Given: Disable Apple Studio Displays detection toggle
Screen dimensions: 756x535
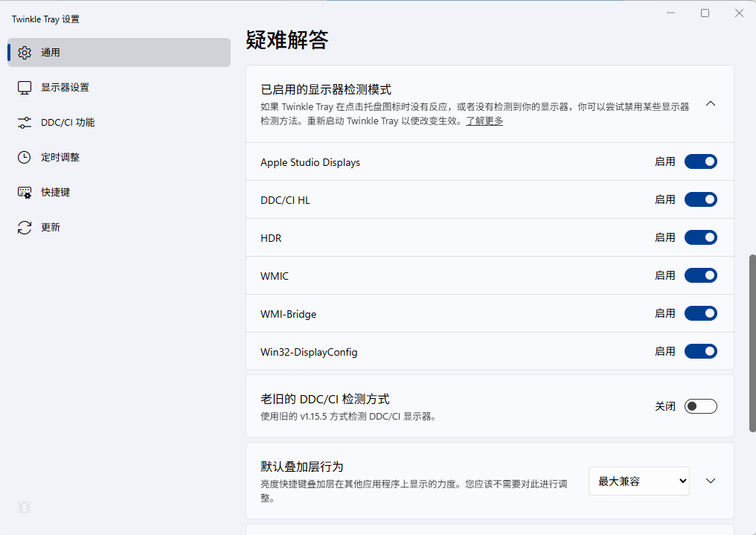Looking at the screenshot, I should [x=700, y=161].
